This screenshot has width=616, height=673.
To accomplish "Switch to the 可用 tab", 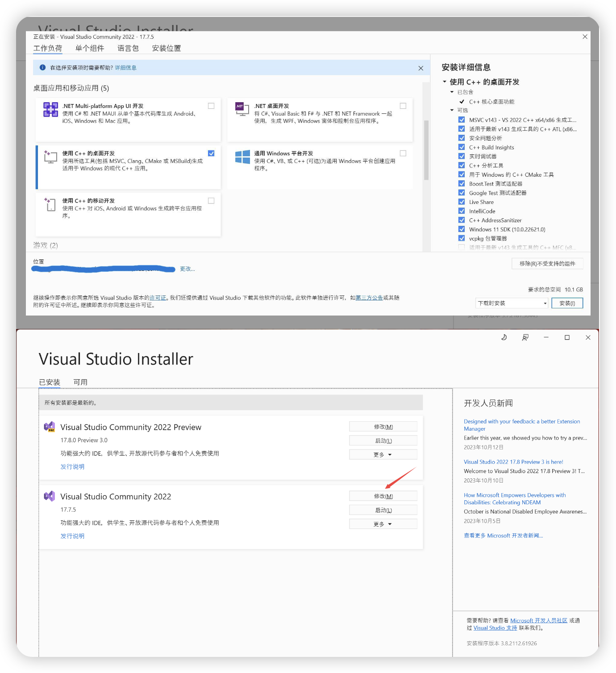I will click(x=80, y=382).
